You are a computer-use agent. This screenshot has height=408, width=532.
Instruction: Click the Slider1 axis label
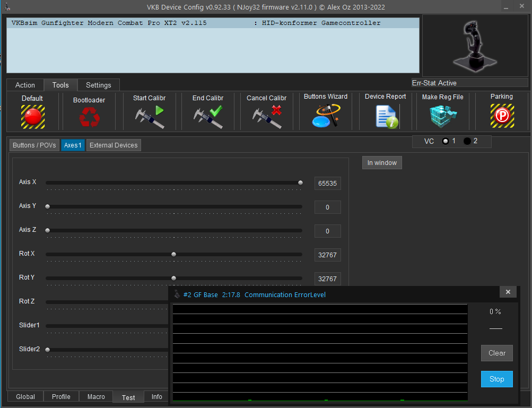29,325
